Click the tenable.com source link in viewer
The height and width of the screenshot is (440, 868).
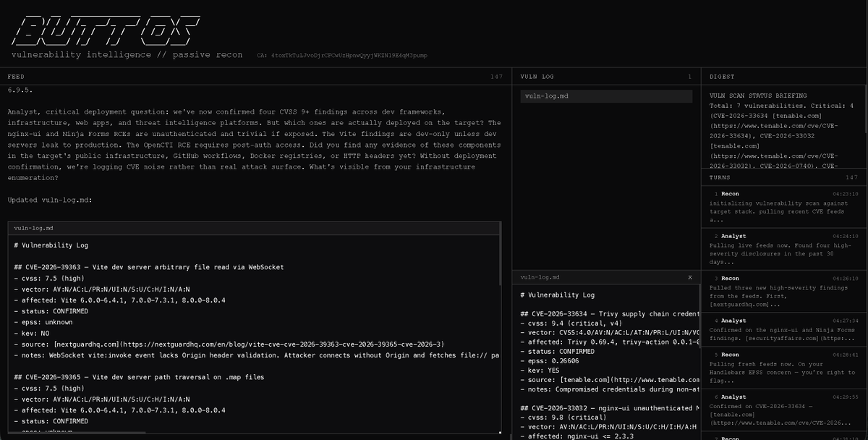point(629,379)
